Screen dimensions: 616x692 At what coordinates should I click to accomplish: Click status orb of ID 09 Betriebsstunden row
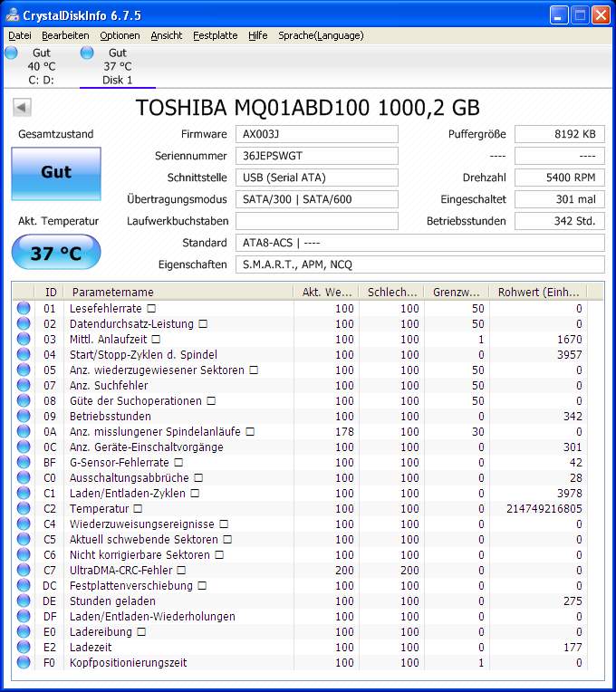click(24, 416)
